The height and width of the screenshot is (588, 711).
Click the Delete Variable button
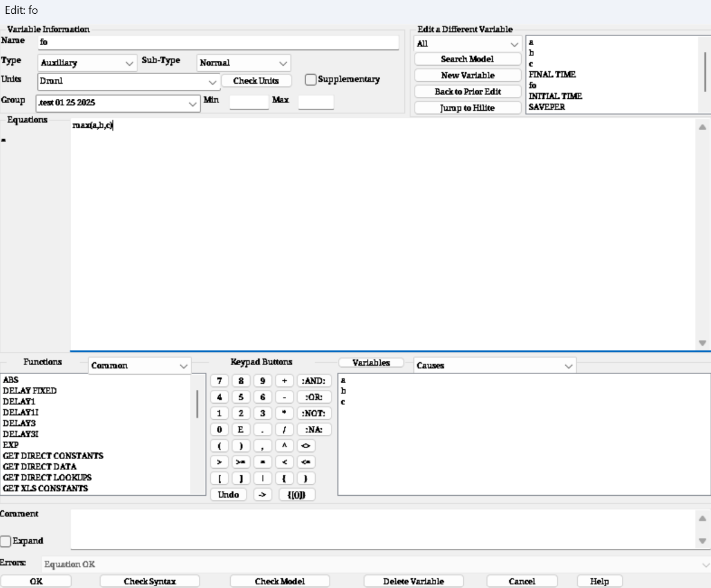click(413, 581)
